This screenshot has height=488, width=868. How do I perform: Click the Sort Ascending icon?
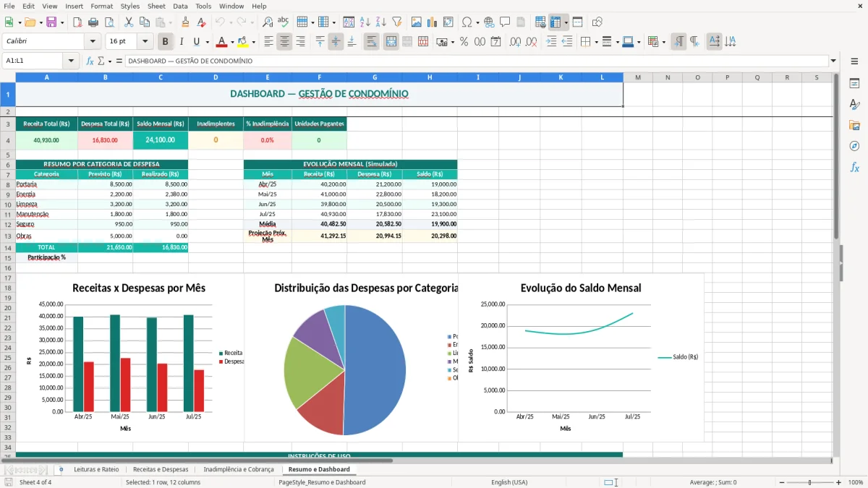pos(365,22)
